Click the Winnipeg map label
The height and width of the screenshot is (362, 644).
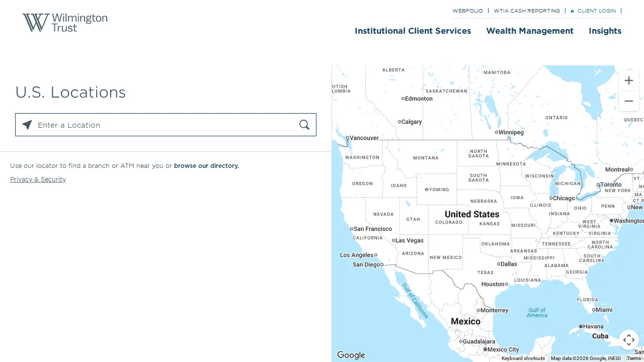point(511,132)
